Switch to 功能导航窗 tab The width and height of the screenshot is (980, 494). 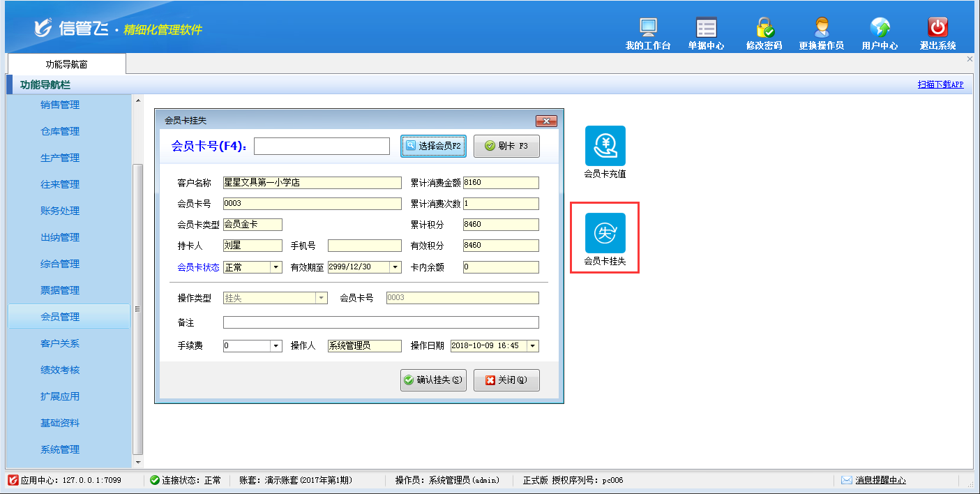click(x=67, y=64)
